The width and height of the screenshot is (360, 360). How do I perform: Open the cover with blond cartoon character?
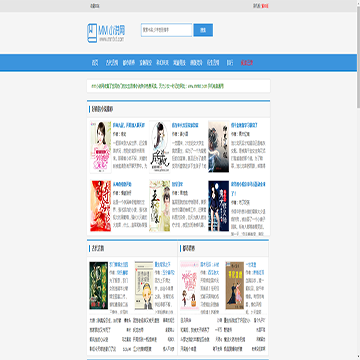pyautogui.click(x=144, y=285)
